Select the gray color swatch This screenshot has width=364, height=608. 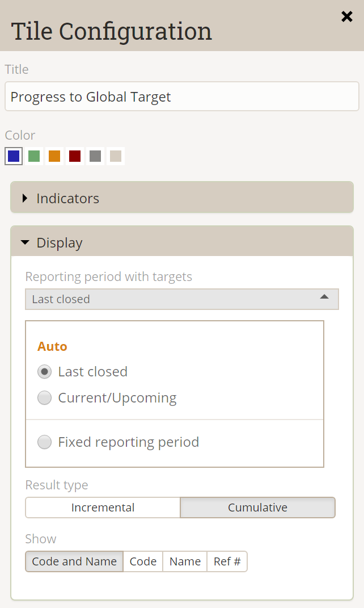(x=95, y=156)
